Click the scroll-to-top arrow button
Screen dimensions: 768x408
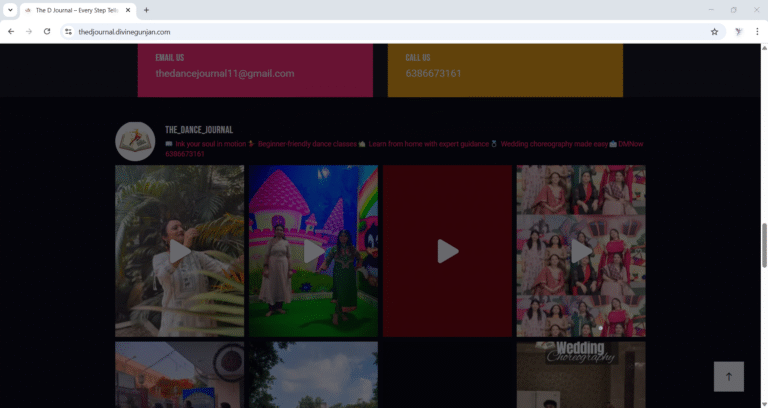coord(728,377)
